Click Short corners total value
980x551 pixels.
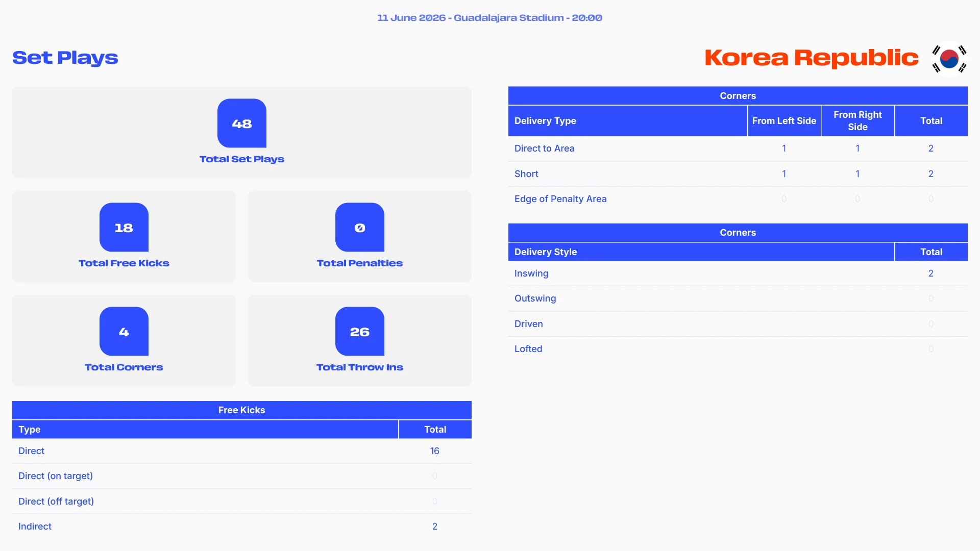(931, 174)
